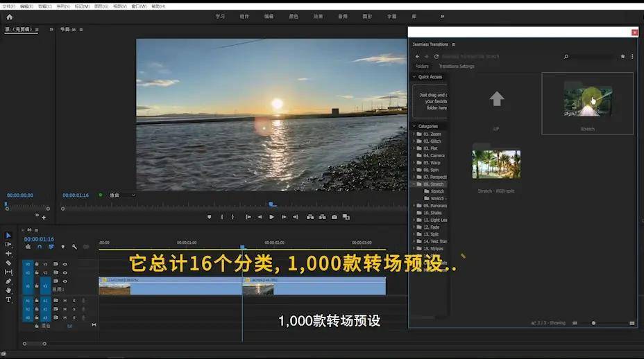644x359 pixels.
Task: Open the three-dot options in Seamless Transitions
Action: [x=632, y=56]
